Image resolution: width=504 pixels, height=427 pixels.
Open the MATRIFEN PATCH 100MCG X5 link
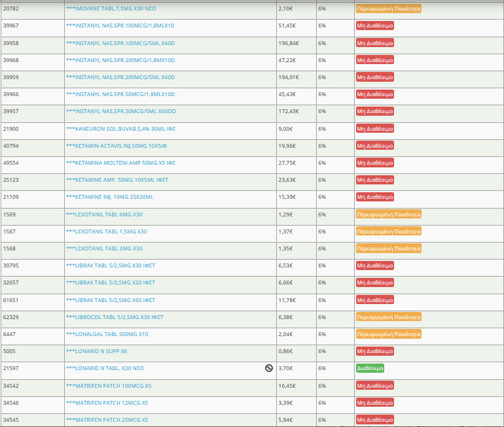[x=109, y=386]
